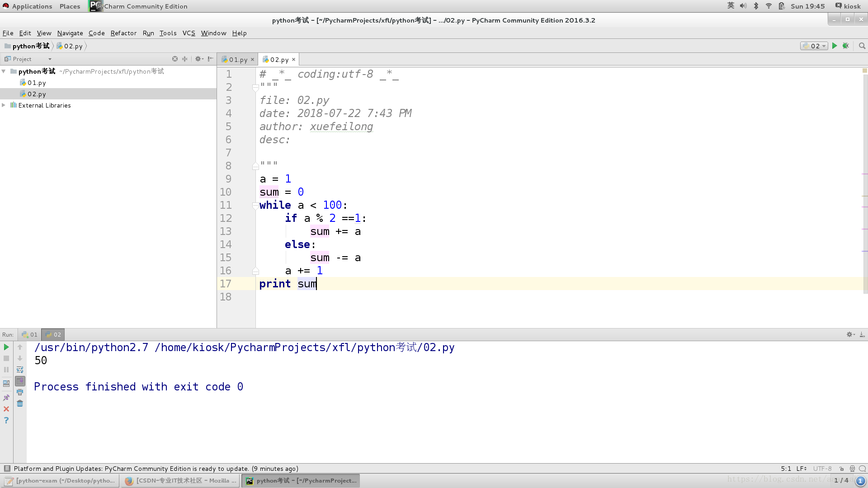Viewport: 868px width, 488px height.
Task: Hide the Run tool window
Action: click(x=862, y=334)
